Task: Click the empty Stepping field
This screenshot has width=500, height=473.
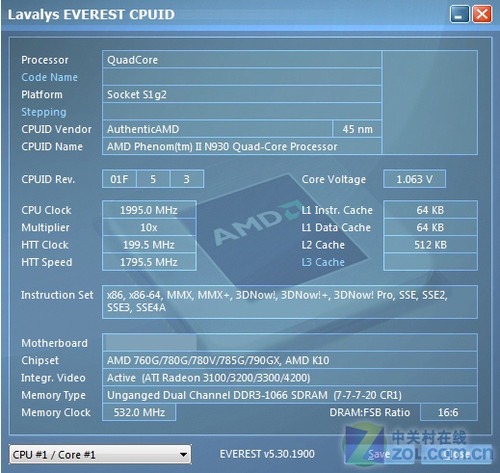Action: 242,112
